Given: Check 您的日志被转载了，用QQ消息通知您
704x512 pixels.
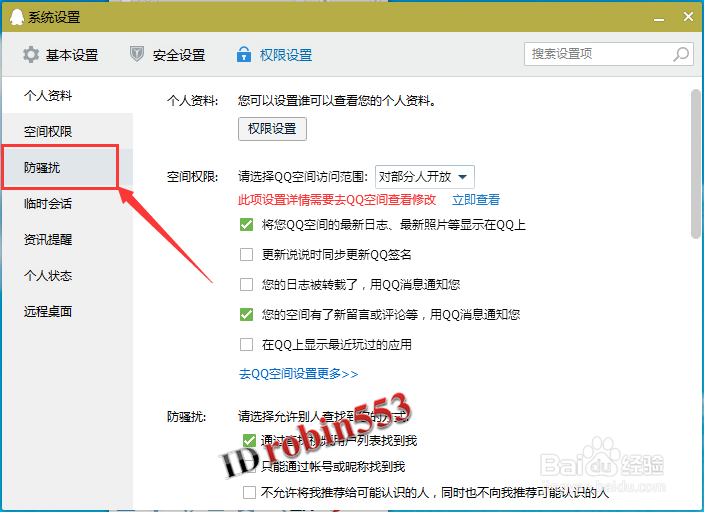Looking at the screenshot, I should pos(246,284).
